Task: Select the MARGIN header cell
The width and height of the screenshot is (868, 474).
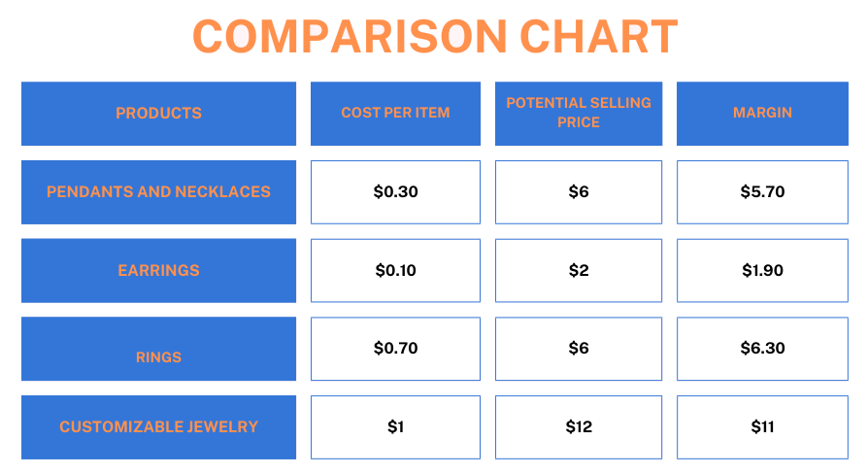Action: [x=762, y=114]
